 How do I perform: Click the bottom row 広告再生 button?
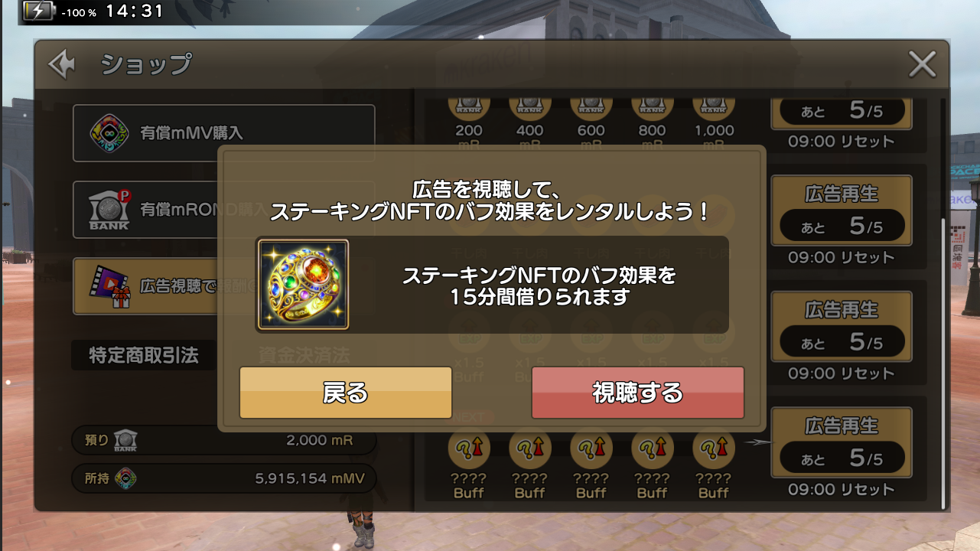click(x=842, y=442)
